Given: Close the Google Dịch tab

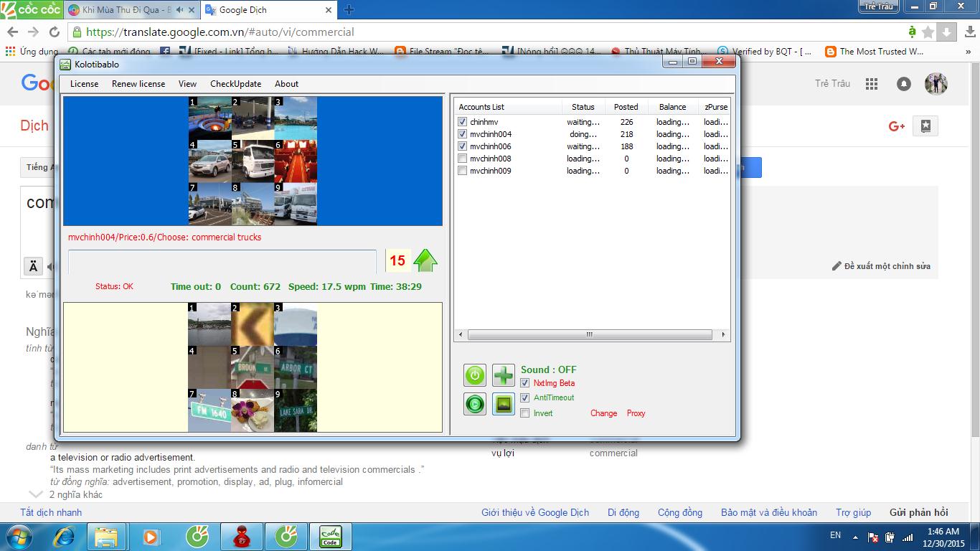Looking at the screenshot, I should (x=329, y=10).
